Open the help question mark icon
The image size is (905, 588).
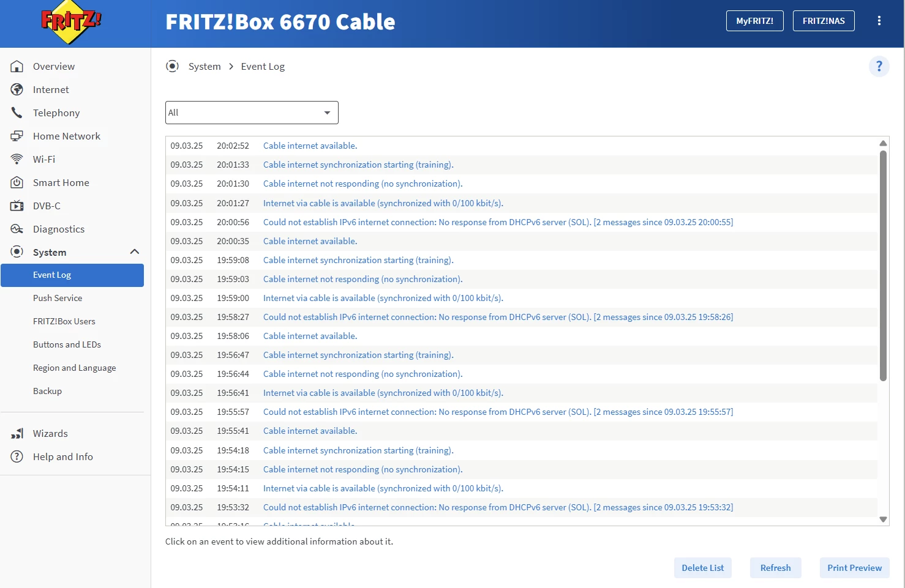point(879,66)
